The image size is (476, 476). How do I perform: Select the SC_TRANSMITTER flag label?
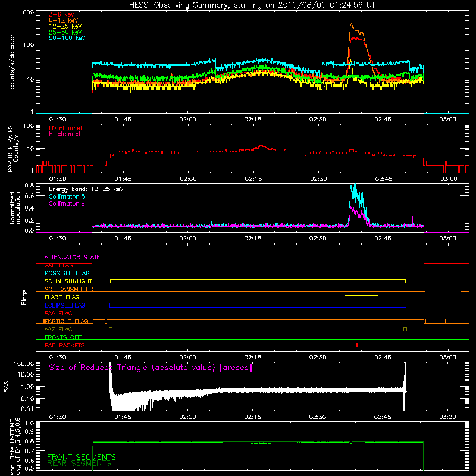[68, 289]
